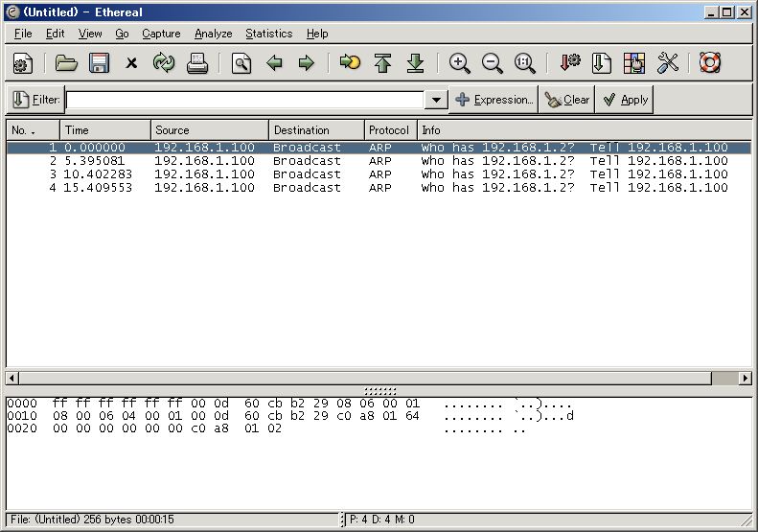Sort by the Time column header
This screenshot has width=758, height=532.
tap(105, 130)
